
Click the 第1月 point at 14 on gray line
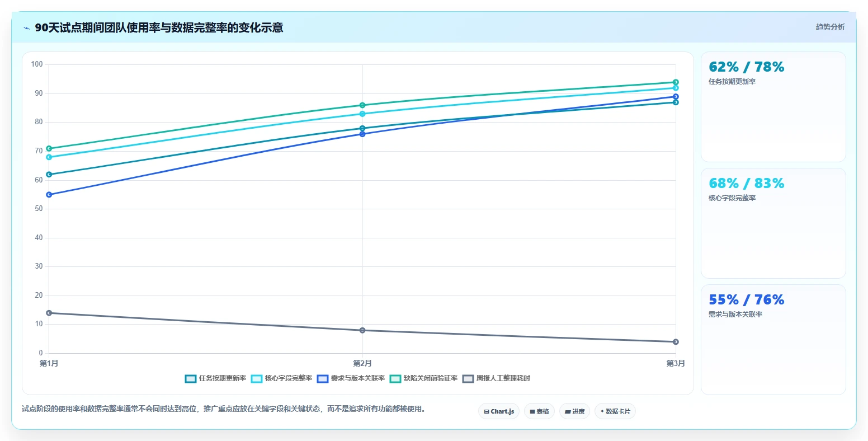pos(49,313)
